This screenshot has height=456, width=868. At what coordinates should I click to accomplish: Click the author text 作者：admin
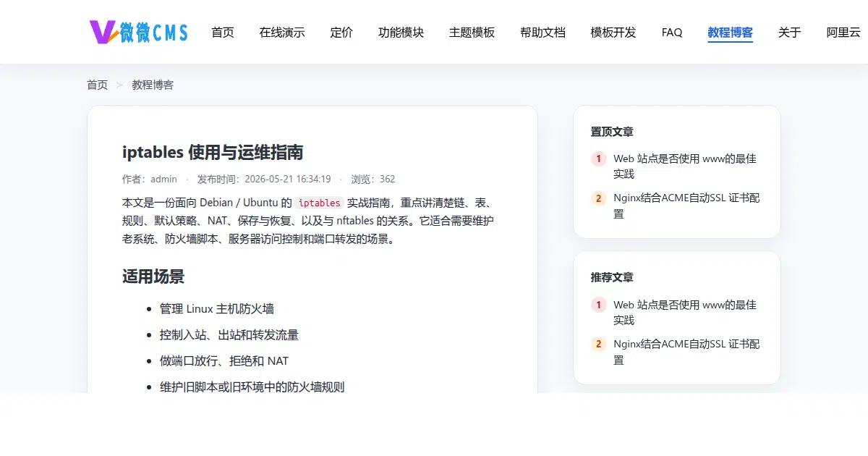click(x=150, y=179)
